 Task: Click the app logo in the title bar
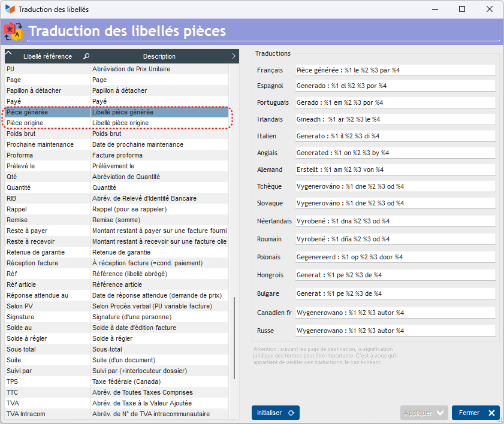(10, 10)
